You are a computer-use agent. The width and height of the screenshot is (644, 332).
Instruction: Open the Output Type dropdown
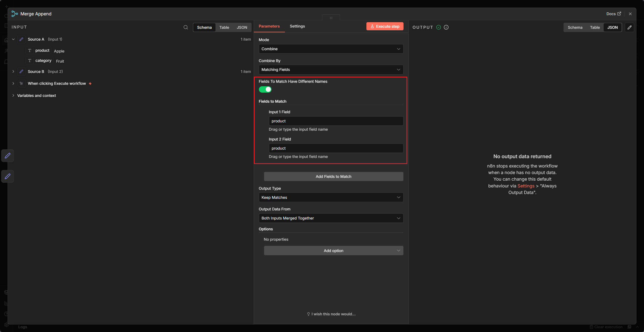tap(331, 198)
